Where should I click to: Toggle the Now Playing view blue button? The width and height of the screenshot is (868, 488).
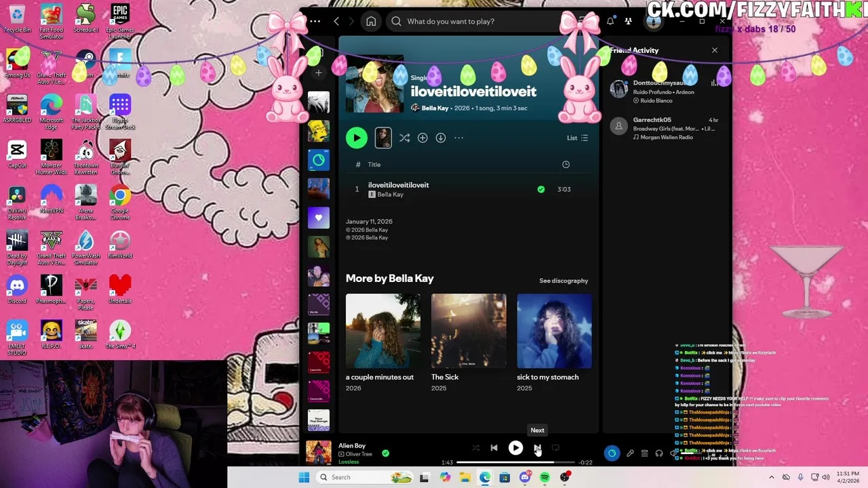[612, 453]
